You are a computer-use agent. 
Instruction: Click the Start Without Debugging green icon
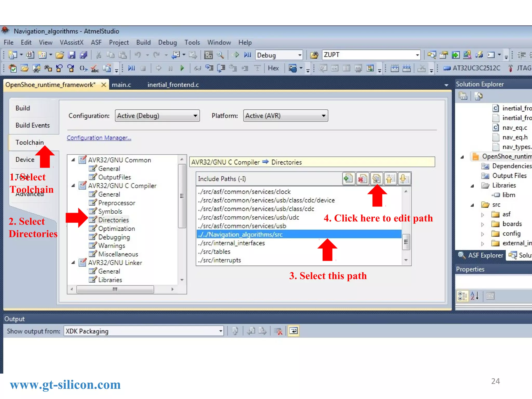pyautogui.click(x=236, y=55)
